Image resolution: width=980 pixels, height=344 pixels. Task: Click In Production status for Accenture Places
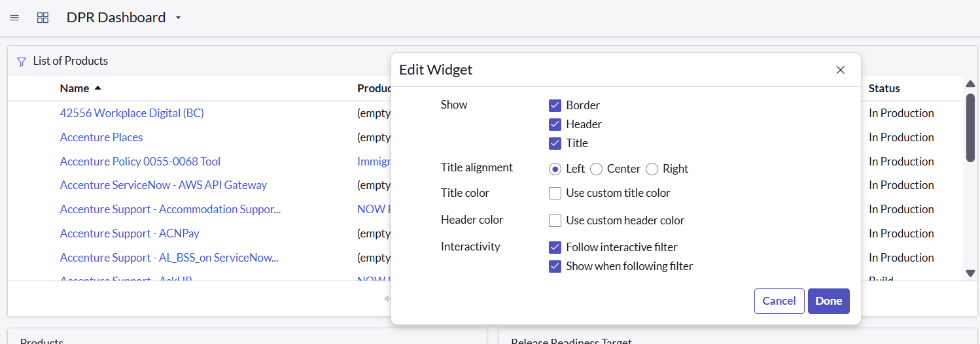pyautogui.click(x=901, y=137)
